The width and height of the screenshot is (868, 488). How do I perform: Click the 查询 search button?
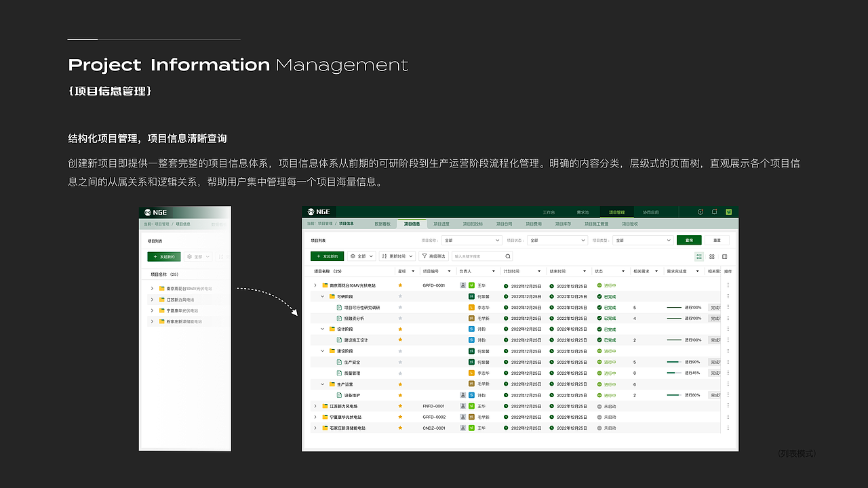(x=689, y=240)
